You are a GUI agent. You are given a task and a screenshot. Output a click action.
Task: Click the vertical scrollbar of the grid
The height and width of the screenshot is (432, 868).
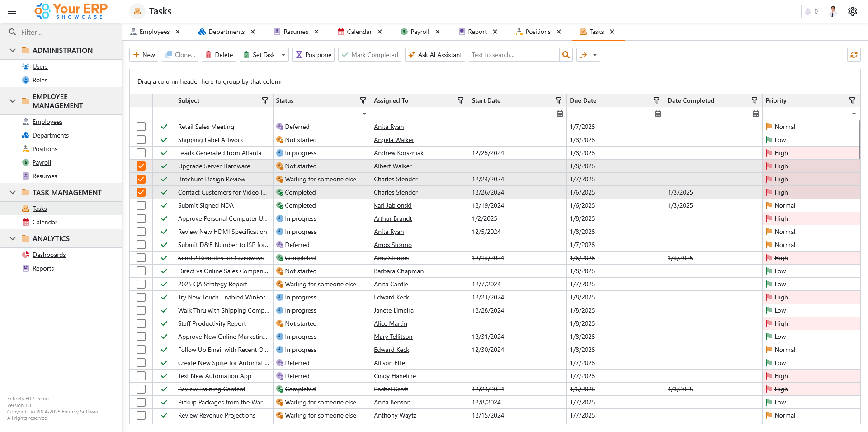(859, 140)
